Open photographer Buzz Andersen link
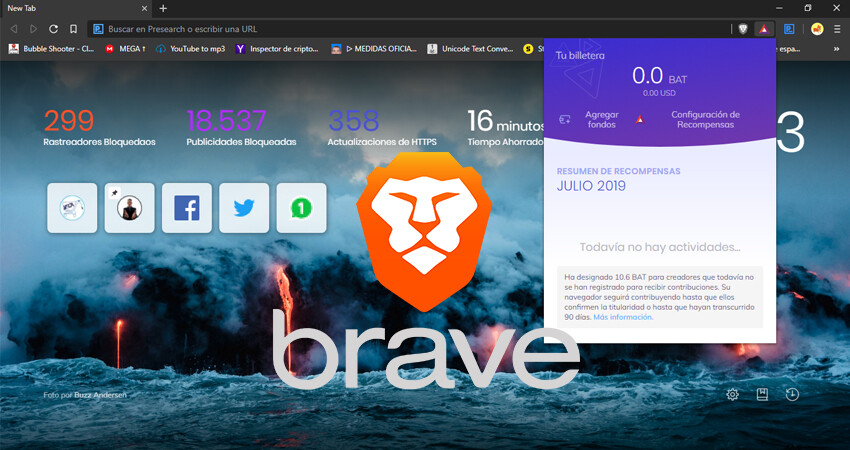The height and width of the screenshot is (450, 850). coord(100,395)
